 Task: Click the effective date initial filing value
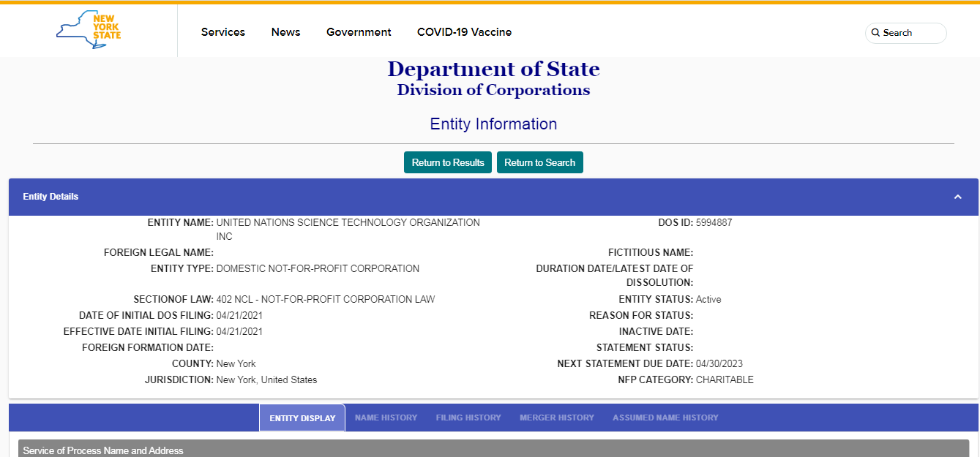pos(239,331)
